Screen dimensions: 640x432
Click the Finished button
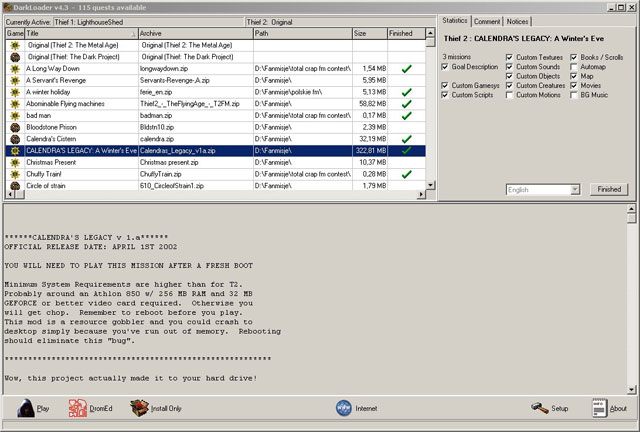coord(609,189)
